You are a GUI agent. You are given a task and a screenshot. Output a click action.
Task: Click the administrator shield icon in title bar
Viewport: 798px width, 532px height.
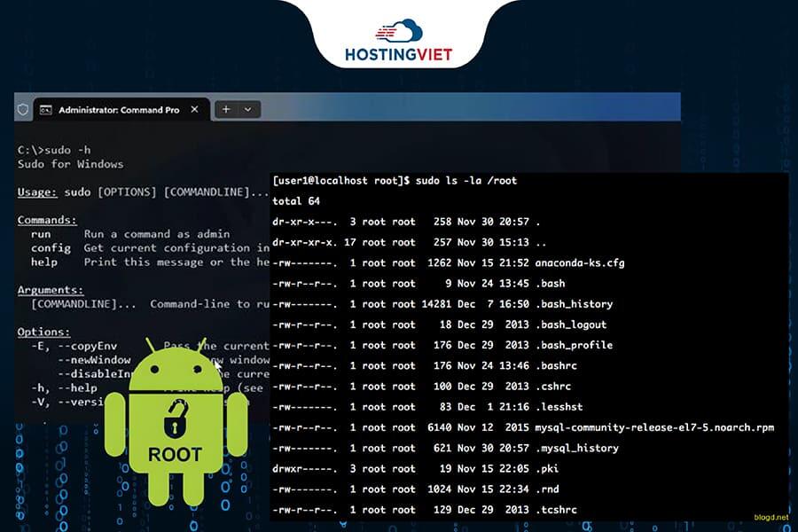[23, 110]
